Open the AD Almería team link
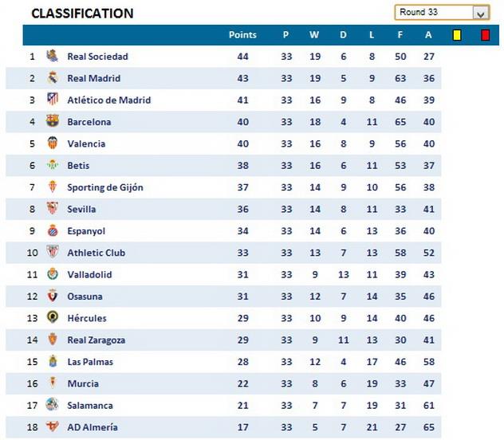Image resolution: width=504 pixels, height=440 pixels. tap(92, 427)
